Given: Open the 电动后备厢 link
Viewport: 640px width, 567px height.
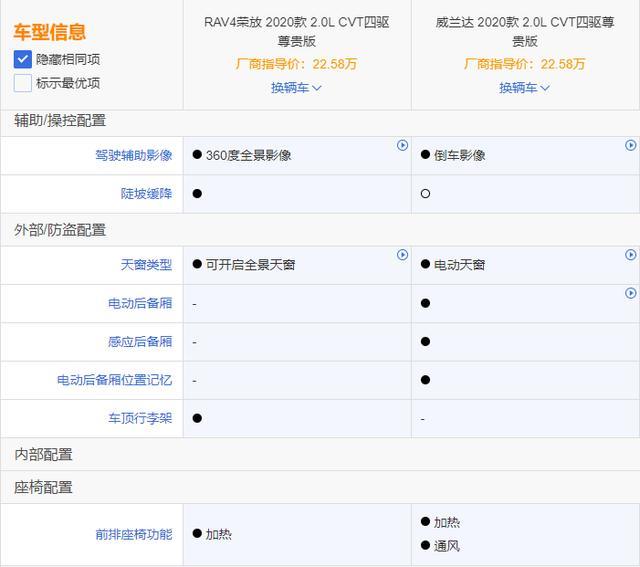Looking at the screenshot, I should [x=140, y=303].
